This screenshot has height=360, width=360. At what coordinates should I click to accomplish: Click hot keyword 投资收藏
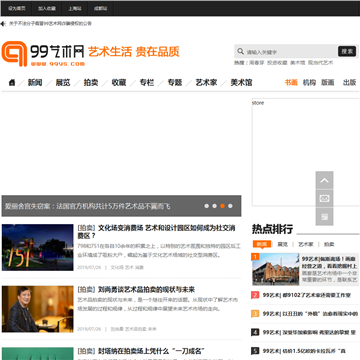277,63
